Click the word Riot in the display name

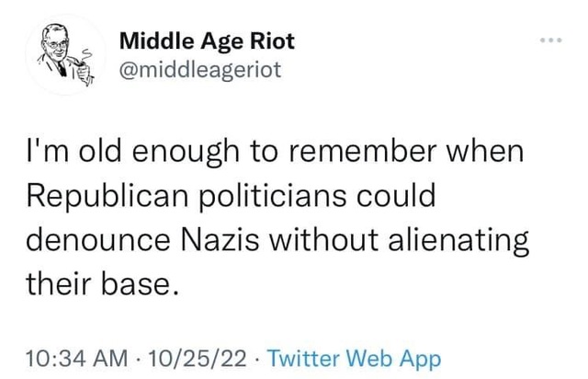coord(272,40)
